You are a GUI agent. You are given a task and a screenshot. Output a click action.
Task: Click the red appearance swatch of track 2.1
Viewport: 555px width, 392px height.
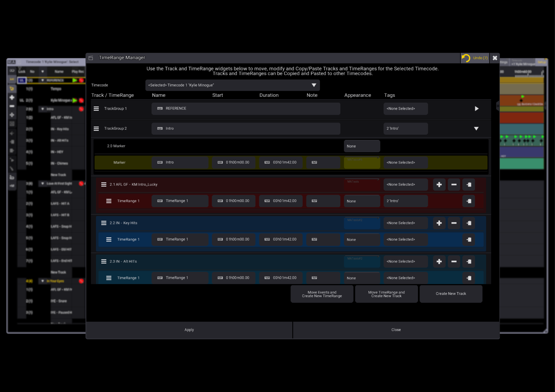(x=362, y=185)
